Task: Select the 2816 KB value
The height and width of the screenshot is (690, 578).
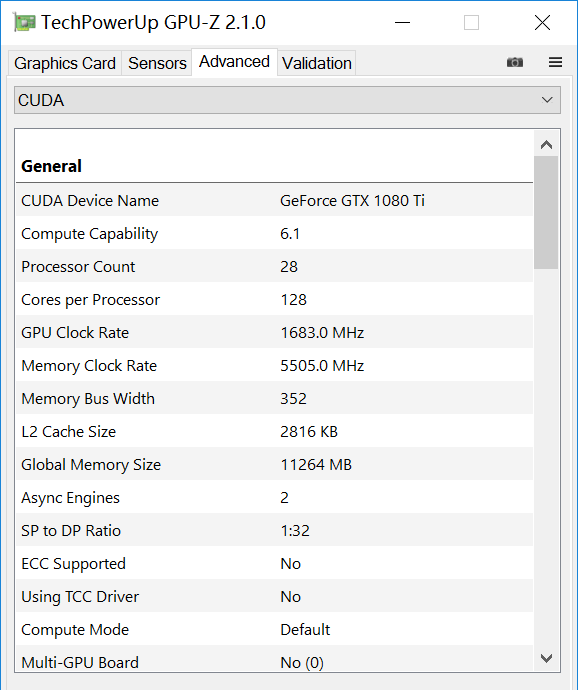Action: tap(309, 432)
